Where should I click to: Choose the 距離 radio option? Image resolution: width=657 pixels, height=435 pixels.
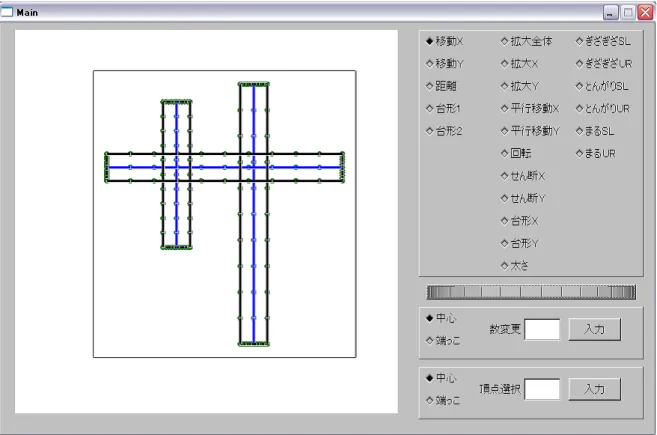[x=441, y=86]
